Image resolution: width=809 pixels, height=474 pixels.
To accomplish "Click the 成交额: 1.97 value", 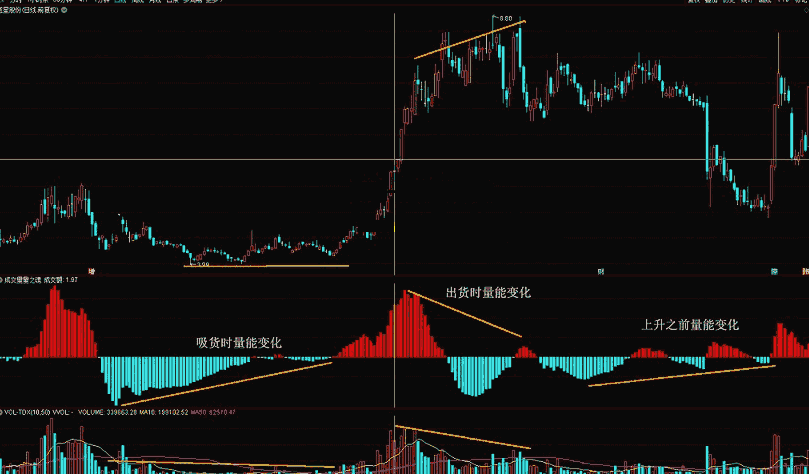I will [x=60, y=280].
